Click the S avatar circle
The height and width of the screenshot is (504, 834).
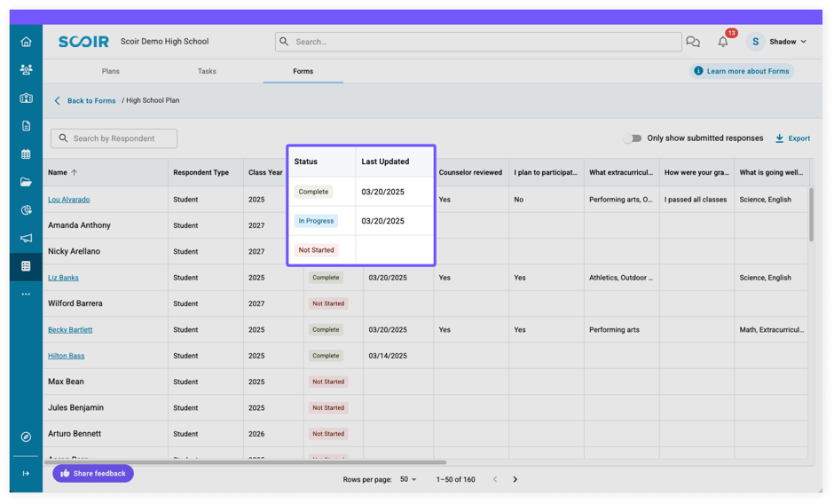pos(755,42)
